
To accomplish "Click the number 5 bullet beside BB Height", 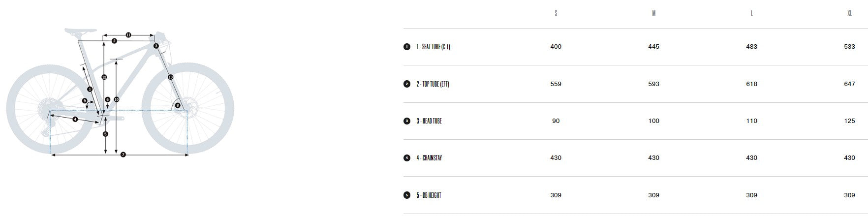I will click(406, 195).
